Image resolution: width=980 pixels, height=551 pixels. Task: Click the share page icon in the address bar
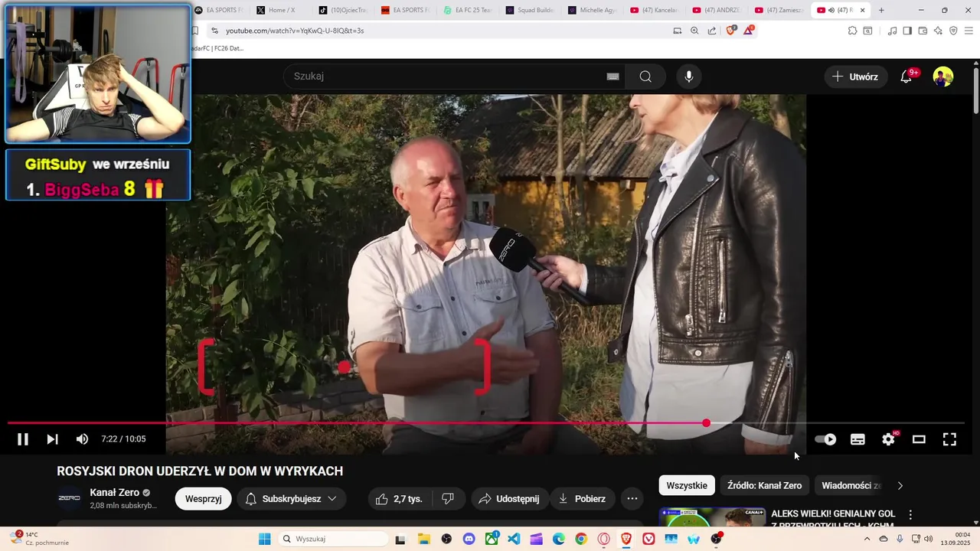point(712,31)
